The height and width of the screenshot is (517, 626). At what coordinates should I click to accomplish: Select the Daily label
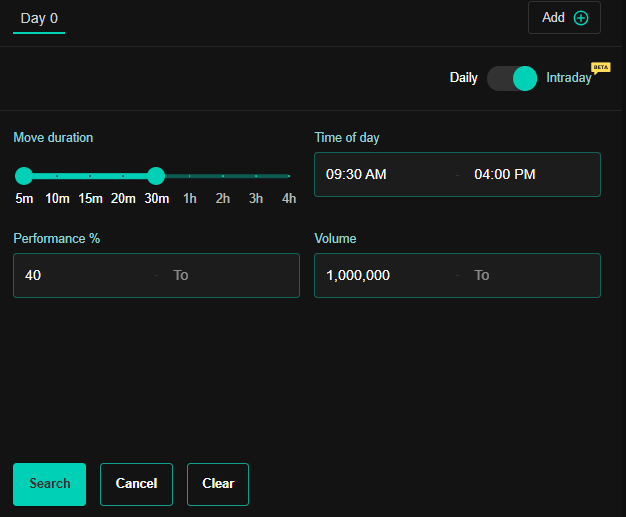coord(464,77)
